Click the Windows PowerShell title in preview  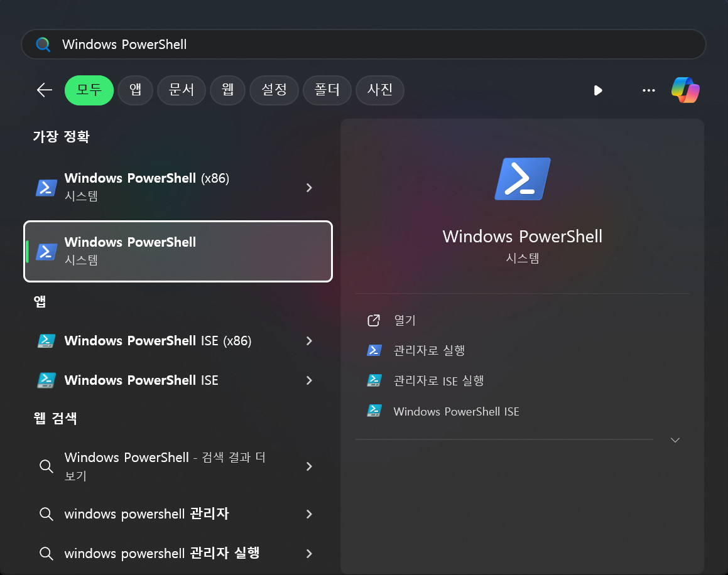coord(523,237)
